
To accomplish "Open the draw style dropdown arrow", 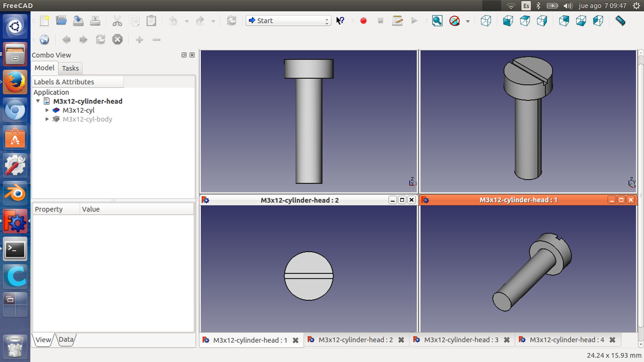I will pos(467,21).
